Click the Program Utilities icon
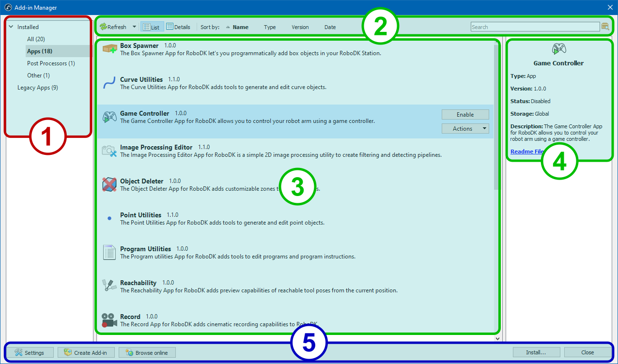The height and width of the screenshot is (364, 618). [x=109, y=252]
